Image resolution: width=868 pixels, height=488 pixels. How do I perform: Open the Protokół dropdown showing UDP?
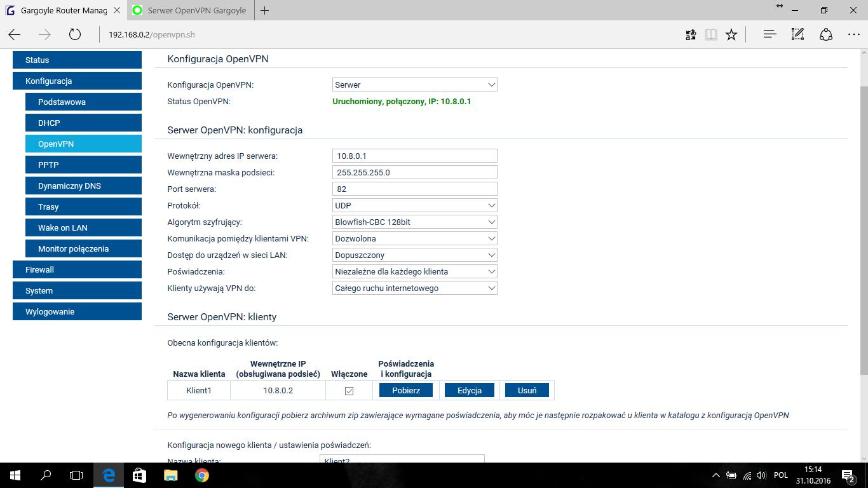click(x=415, y=206)
